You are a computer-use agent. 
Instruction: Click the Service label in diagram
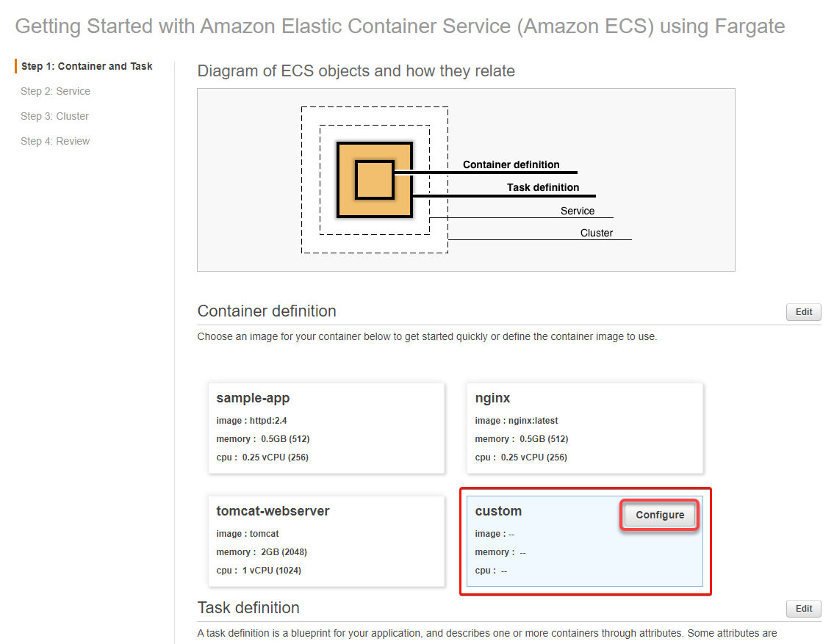coord(578,211)
